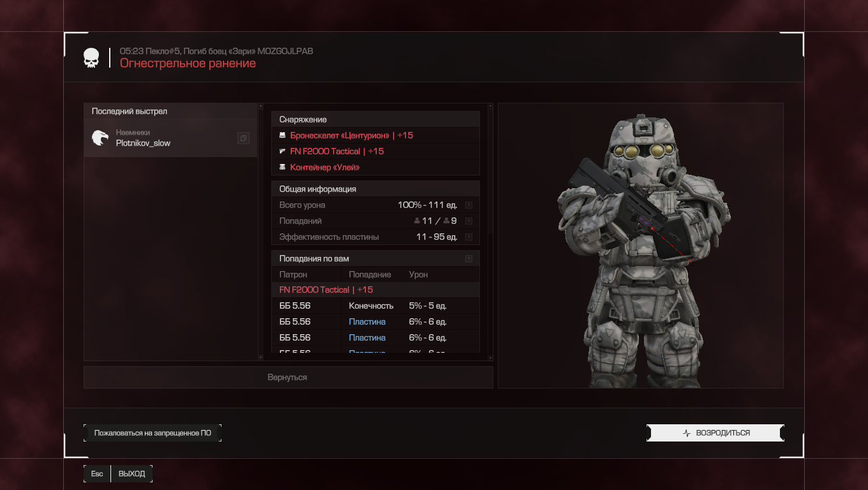Viewport: 868px width, 490px height.
Task: Click the ВОЗРОДИТЬСЯ respawn button
Action: pos(715,433)
